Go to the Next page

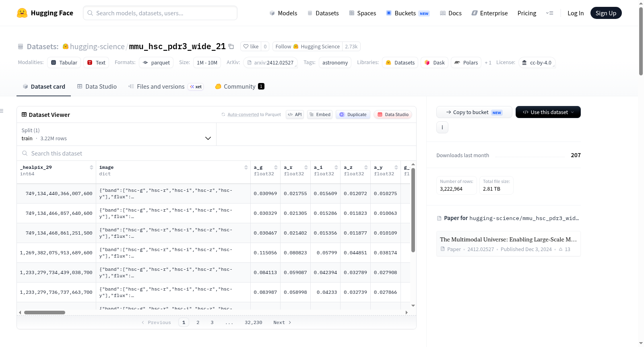282,322
